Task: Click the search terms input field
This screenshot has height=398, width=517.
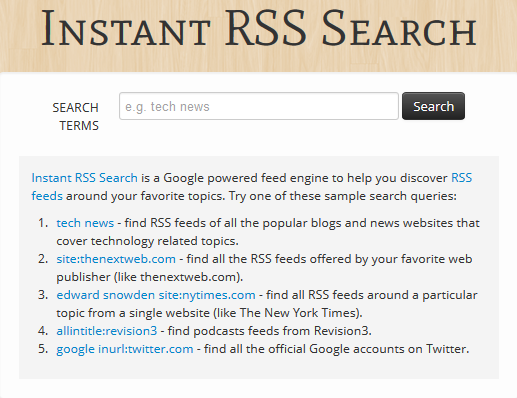Action: (x=259, y=106)
